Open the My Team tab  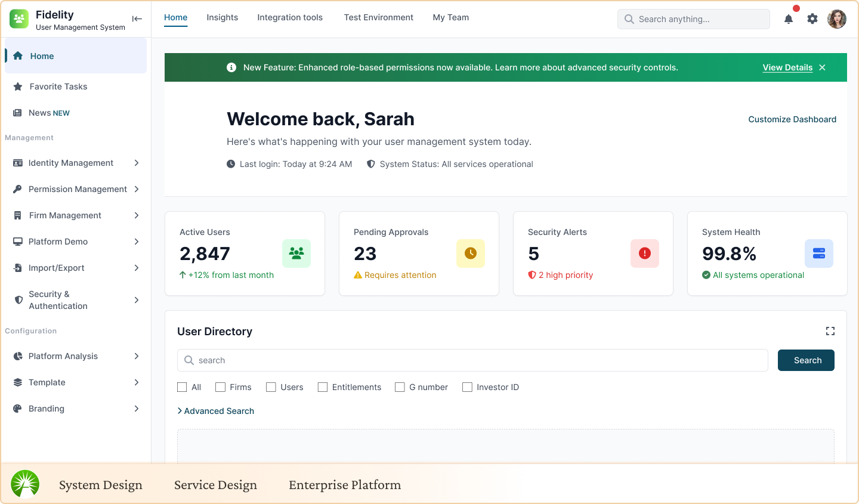[451, 17]
